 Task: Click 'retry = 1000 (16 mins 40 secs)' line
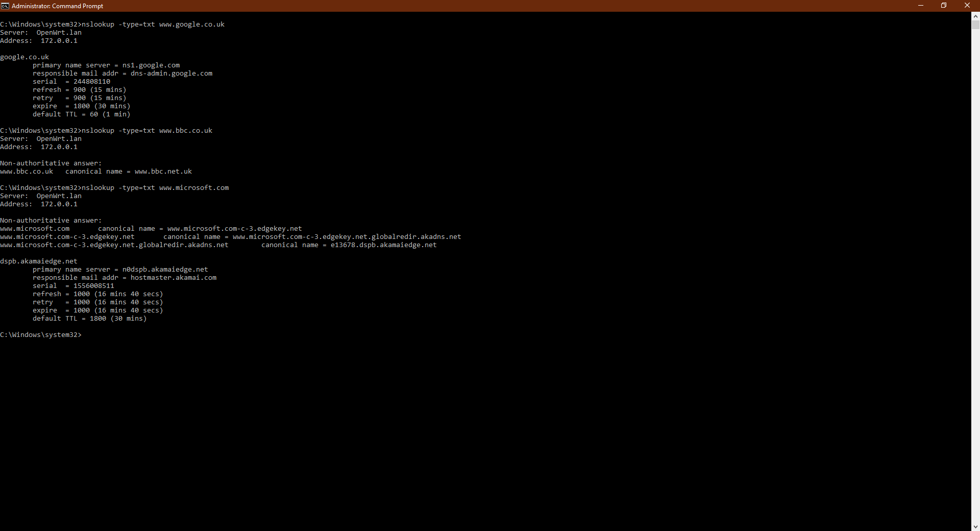coord(98,302)
